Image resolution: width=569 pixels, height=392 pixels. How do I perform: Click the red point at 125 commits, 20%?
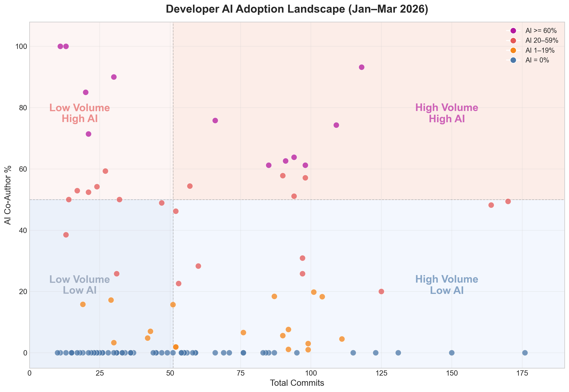[381, 291]
